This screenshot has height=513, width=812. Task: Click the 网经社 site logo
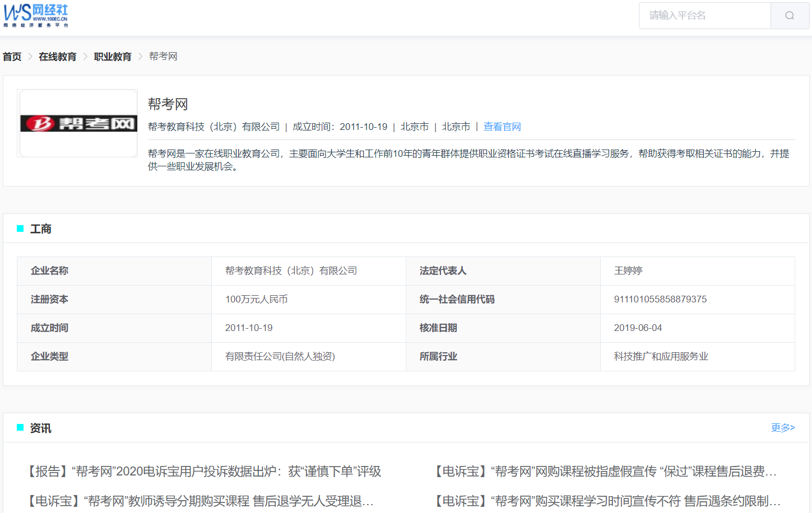36,16
